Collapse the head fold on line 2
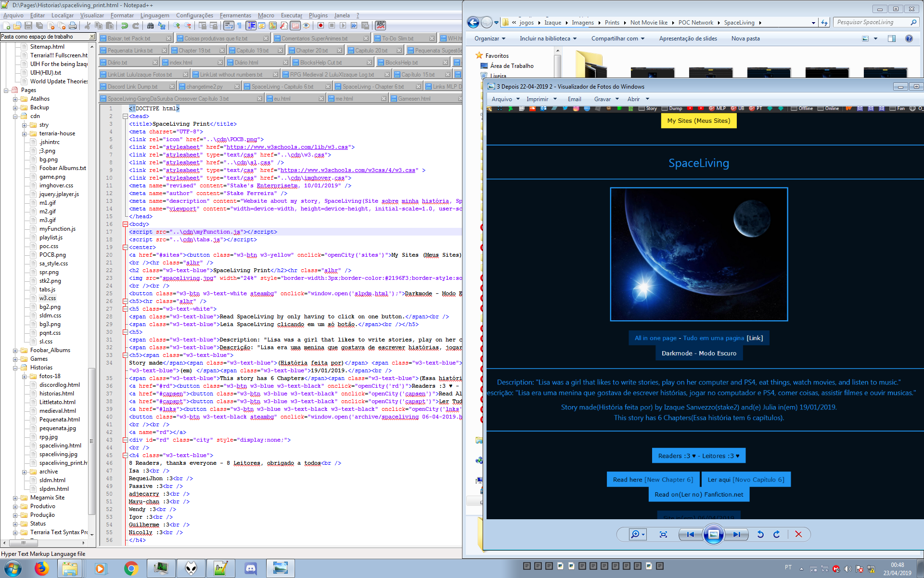Image resolution: width=924 pixels, height=578 pixels. 125,116
